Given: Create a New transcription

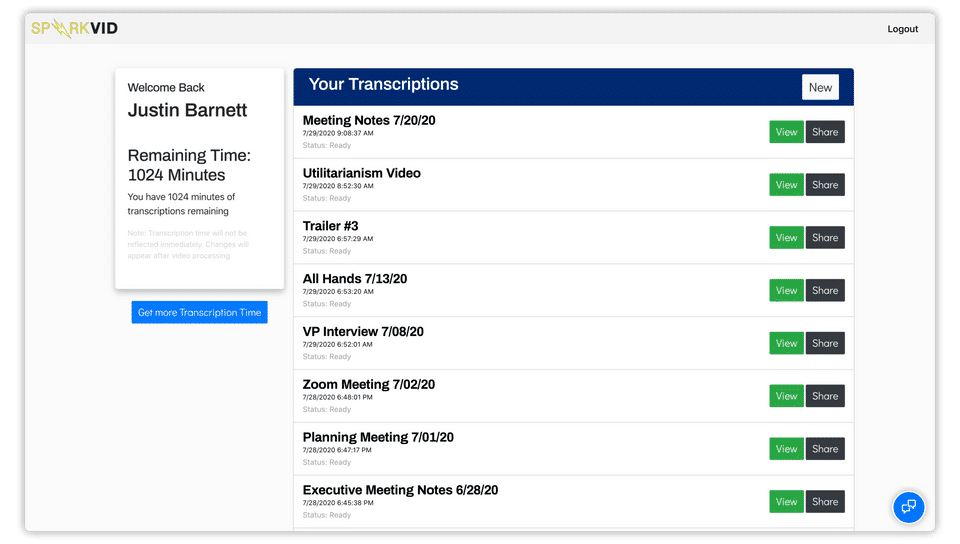Looking at the screenshot, I should tap(820, 88).
